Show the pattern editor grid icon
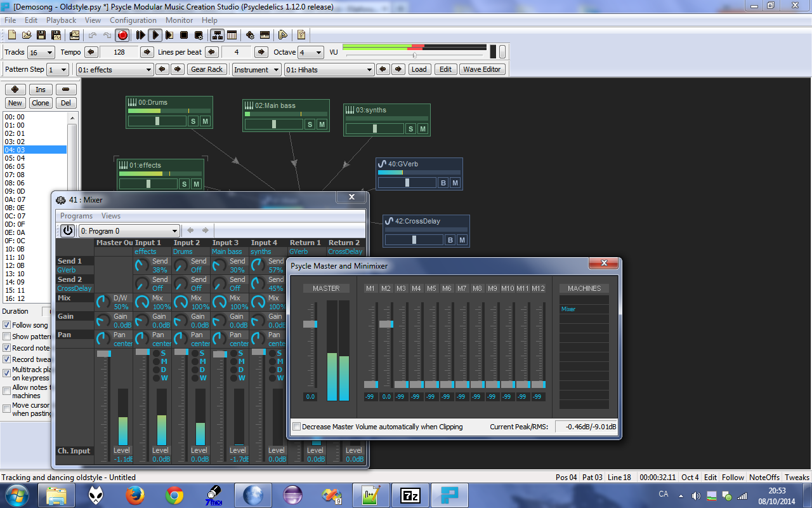The width and height of the screenshot is (812, 508). click(x=232, y=35)
